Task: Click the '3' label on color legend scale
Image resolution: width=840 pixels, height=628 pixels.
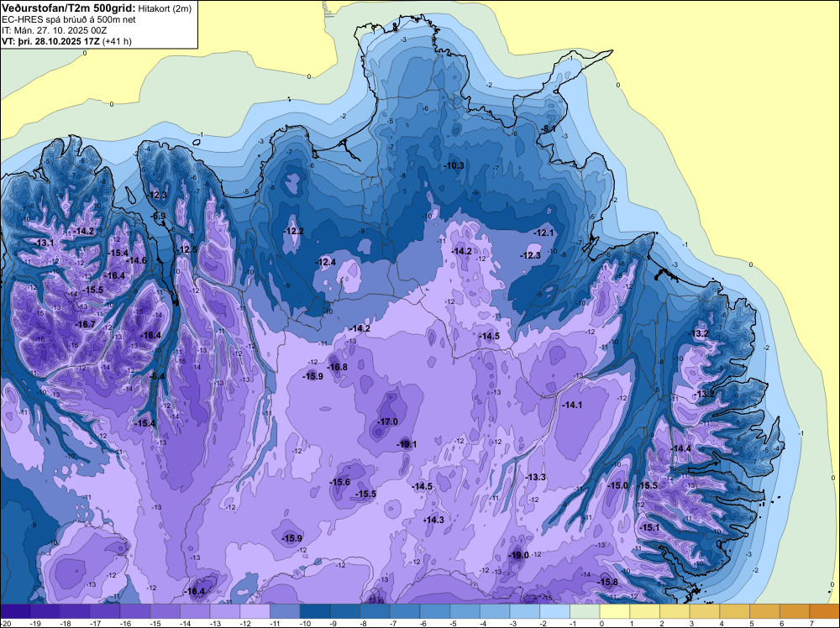Action: point(691,624)
